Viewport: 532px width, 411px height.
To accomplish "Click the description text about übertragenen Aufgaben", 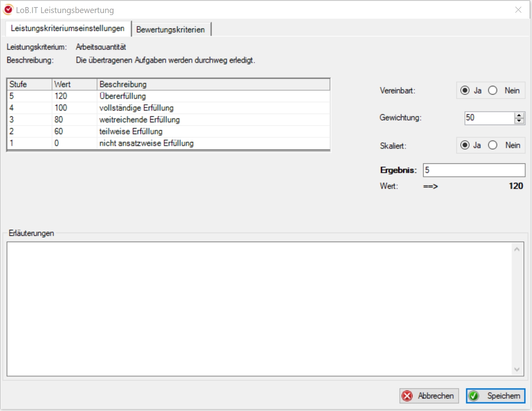I will point(165,61).
